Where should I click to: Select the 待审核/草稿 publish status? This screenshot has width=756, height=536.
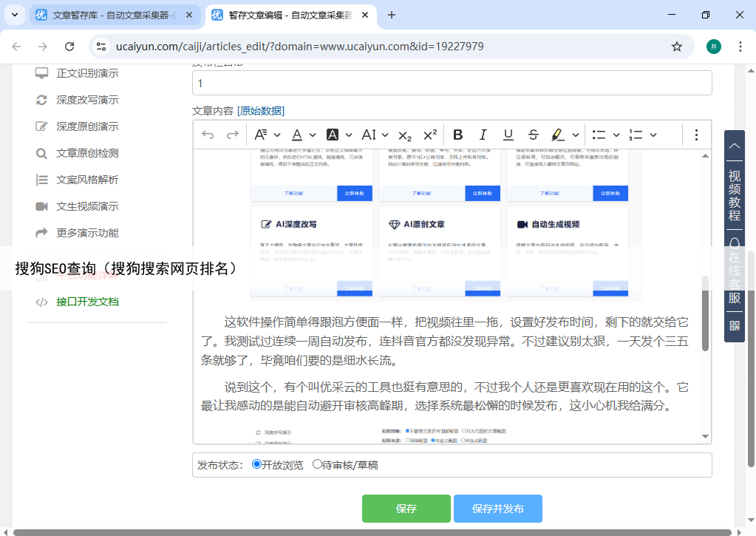(318, 465)
